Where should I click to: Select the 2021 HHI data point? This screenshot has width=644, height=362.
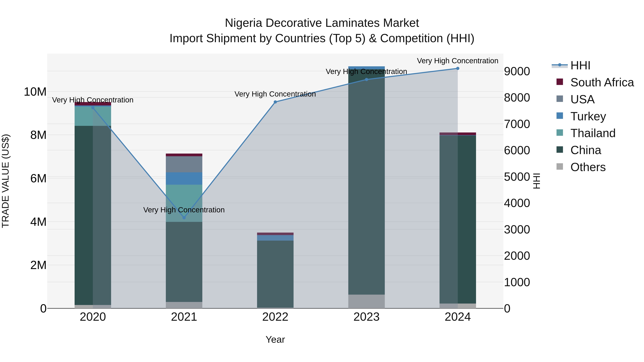pyautogui.click(x=184, y=218)
